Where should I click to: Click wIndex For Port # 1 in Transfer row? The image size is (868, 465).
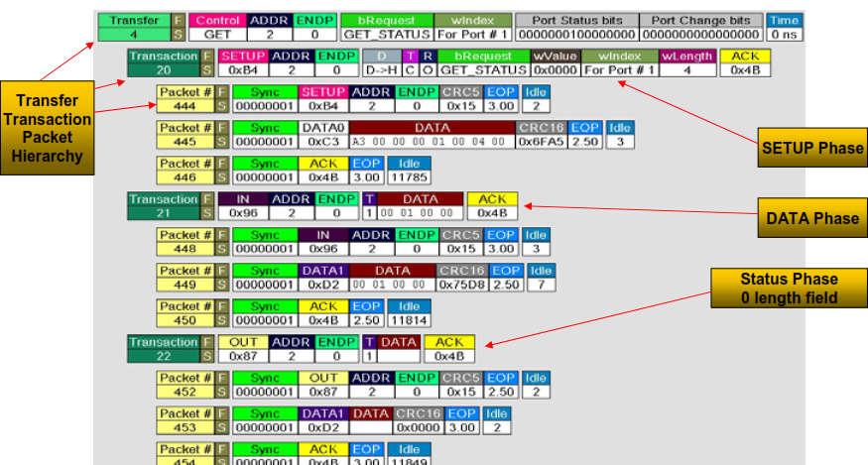click(x=473, y=27)
